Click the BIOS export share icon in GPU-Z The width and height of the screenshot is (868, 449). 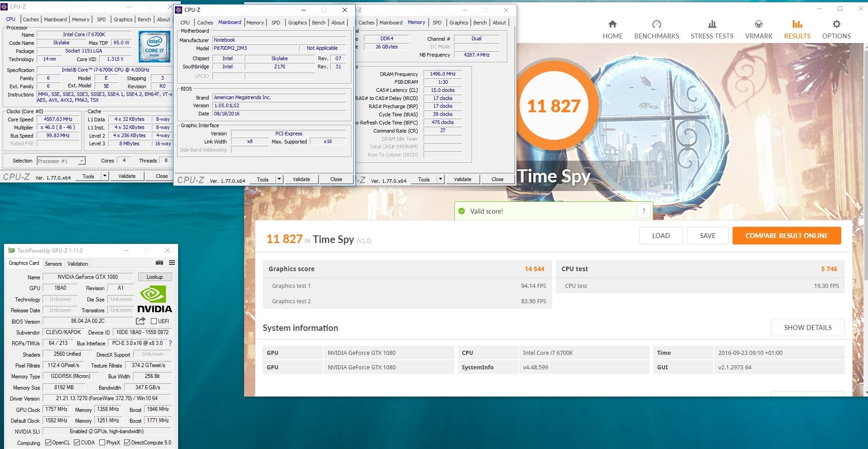(141, 321)
